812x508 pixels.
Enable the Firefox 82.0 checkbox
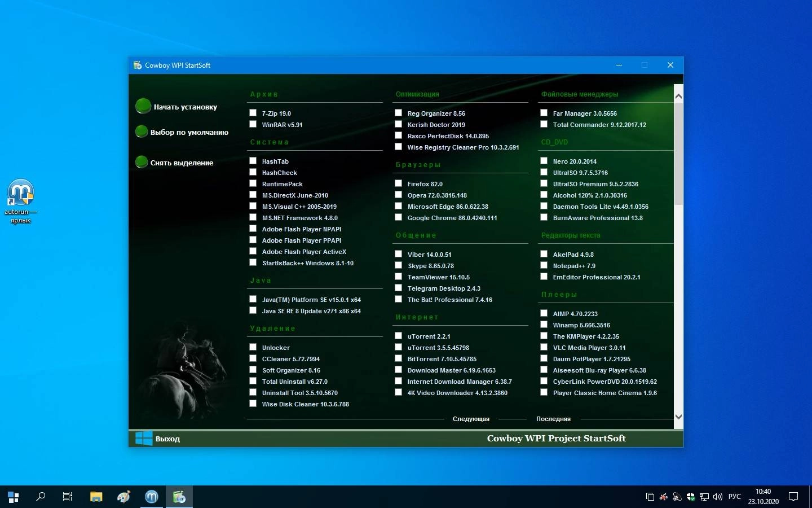click(x=399, y=183)
